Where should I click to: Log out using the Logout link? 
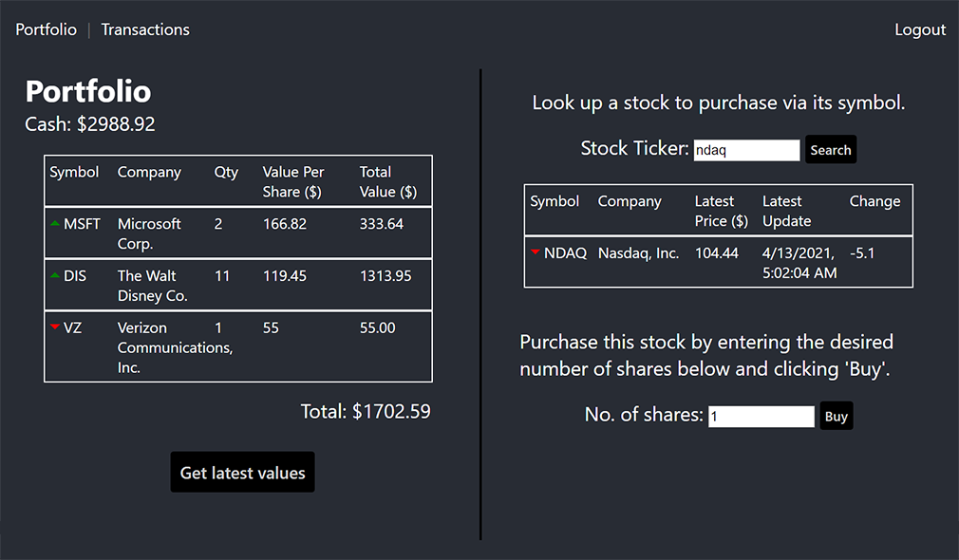pos(920,29)
